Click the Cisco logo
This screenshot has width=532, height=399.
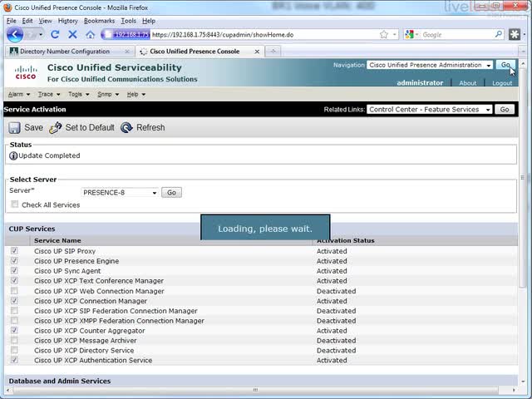coord(26,72)
